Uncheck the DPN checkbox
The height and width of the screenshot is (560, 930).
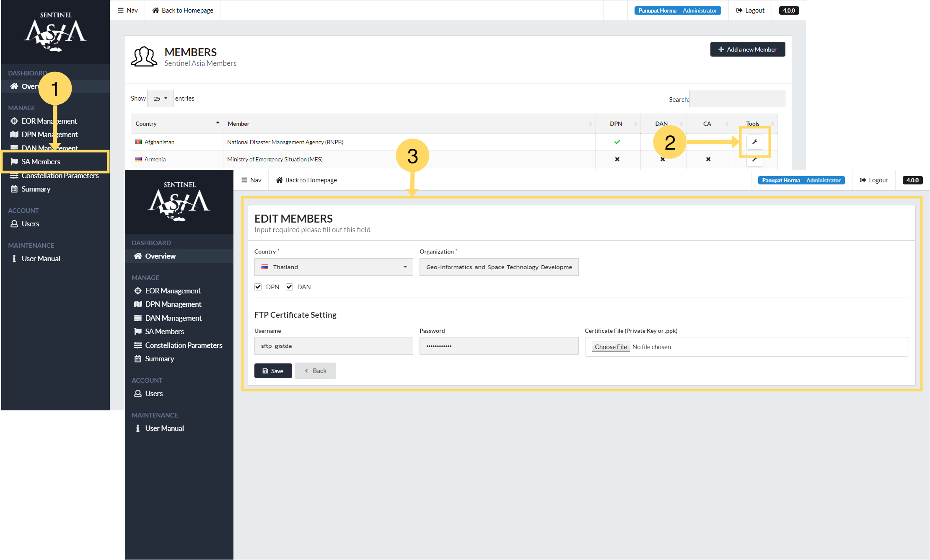258,287
